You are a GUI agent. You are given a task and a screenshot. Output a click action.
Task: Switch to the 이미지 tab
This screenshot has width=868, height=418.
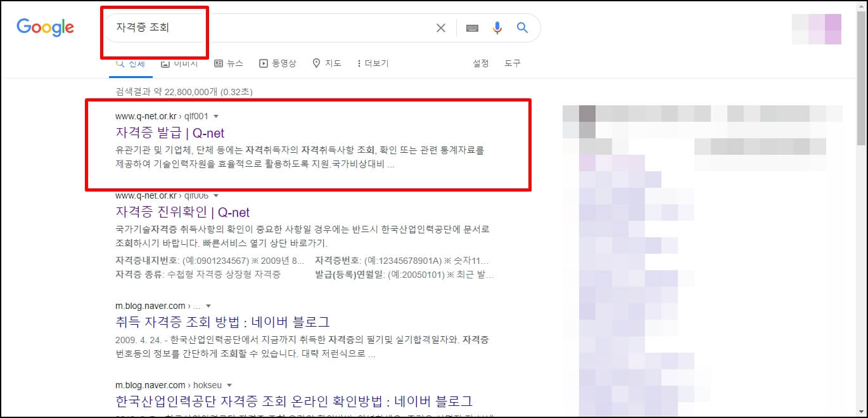(x=179, y=63)
